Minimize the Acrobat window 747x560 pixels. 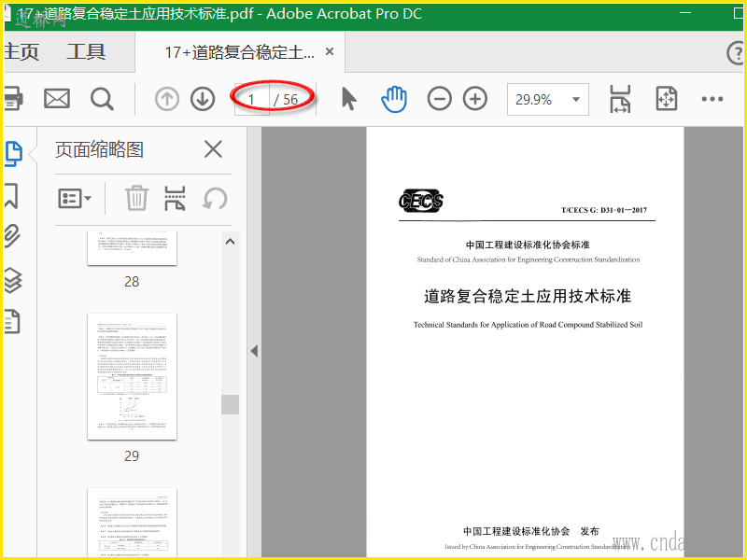point(685,13)
